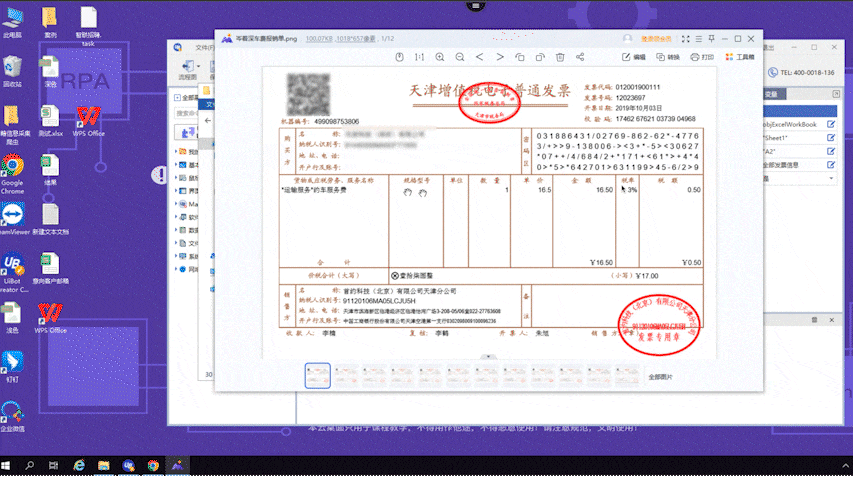Zoom out of the invoice image

tap(460, 57)
